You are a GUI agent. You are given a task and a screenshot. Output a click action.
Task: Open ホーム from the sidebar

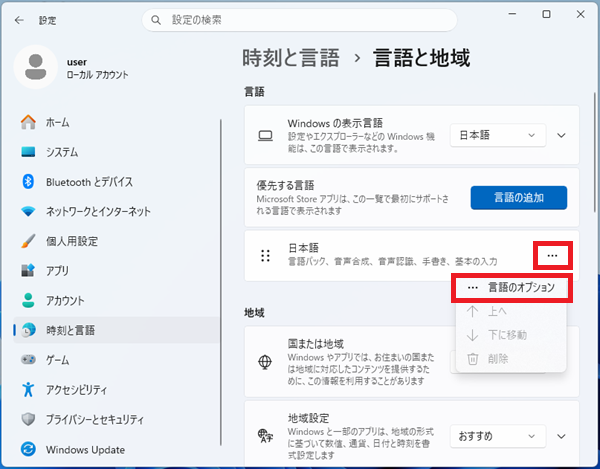[57, 122]
